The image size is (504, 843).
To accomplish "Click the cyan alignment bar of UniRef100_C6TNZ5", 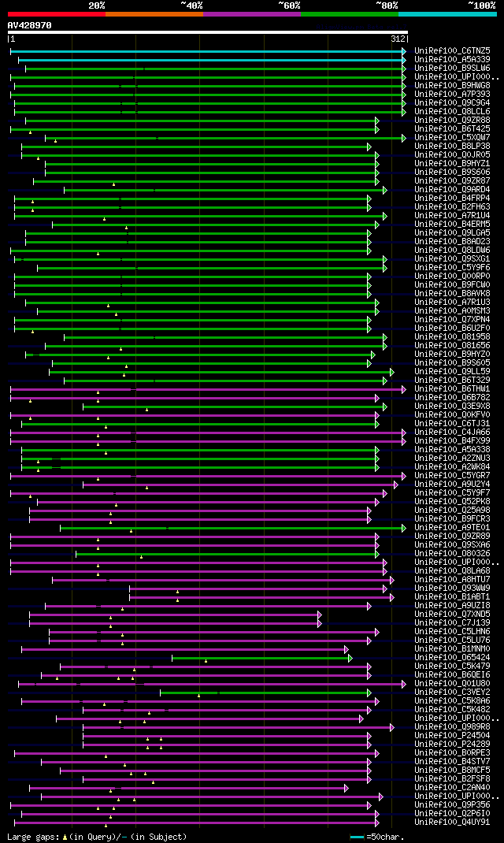I will pos(208,51).
